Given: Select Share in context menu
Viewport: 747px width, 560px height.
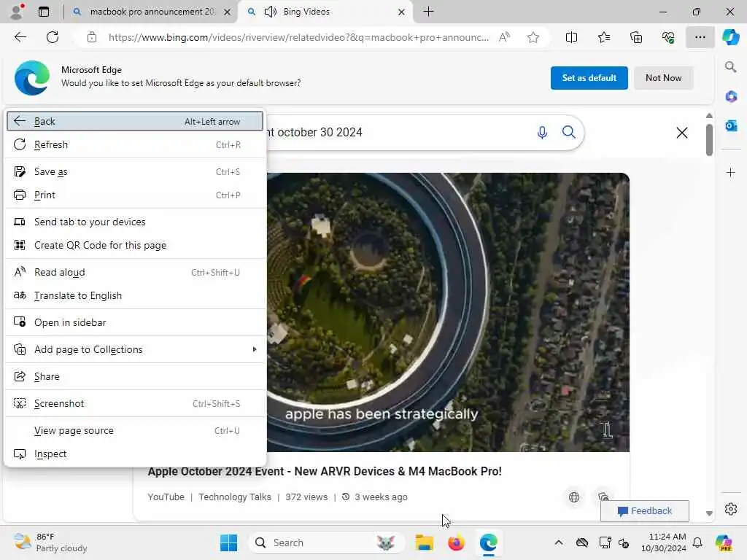Looking at the screenshot, I should 135,377.
